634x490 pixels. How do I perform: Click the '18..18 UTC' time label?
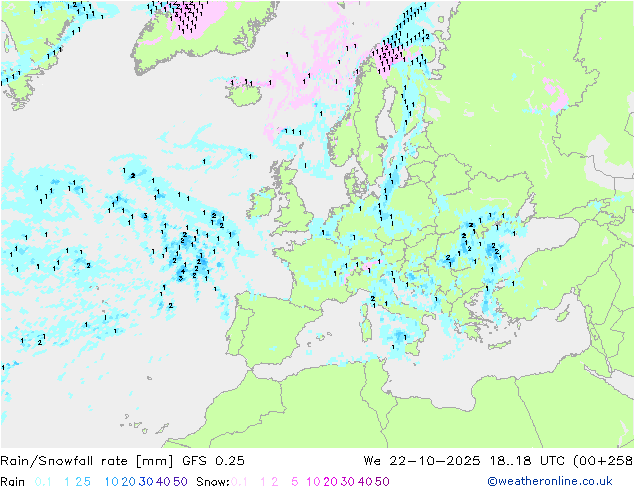tap(527, 461)
